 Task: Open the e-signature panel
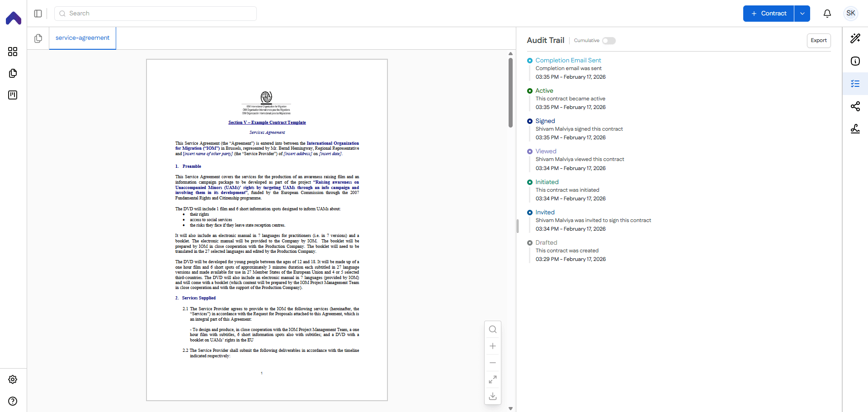click(x=855, y=129)
